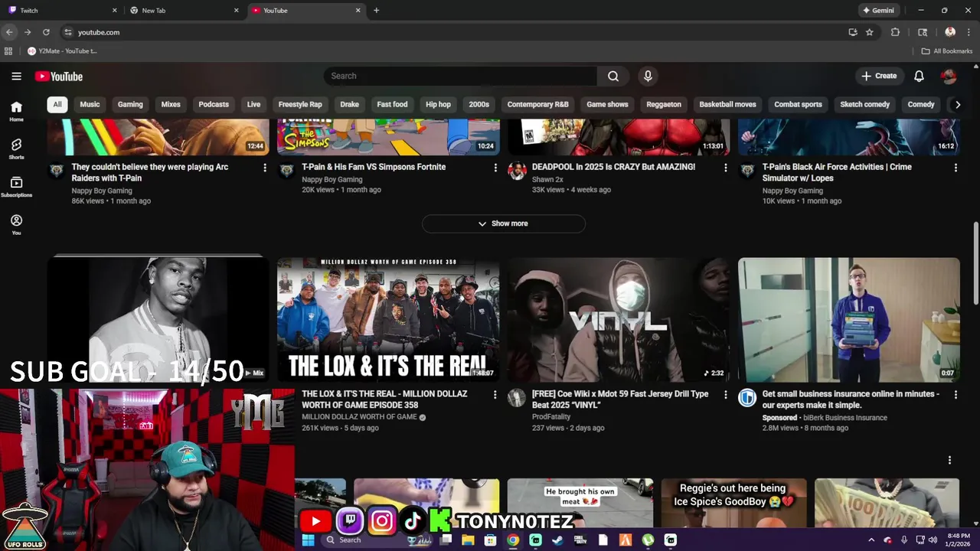Image resolution: width=980 pixels, height=551 pixels.
Task: Open Home in the sidebar
Action: 16,111
